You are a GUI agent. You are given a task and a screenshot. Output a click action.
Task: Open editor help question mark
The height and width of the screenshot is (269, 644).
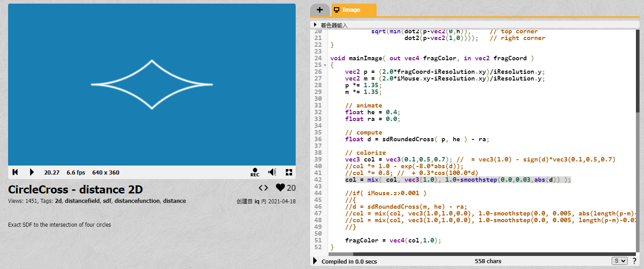coord(634,261)
